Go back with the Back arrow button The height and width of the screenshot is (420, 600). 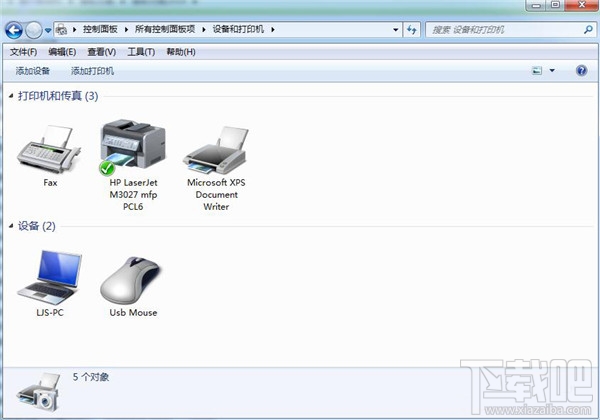coord(14,30)
